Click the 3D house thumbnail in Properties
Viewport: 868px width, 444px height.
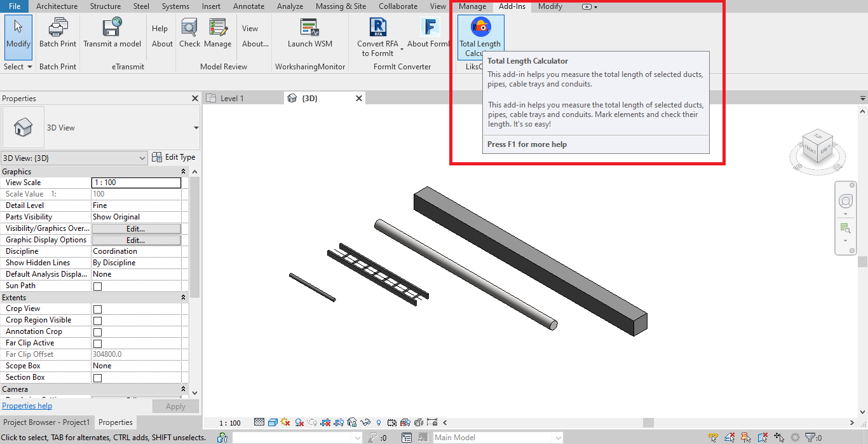pos(24,127)
